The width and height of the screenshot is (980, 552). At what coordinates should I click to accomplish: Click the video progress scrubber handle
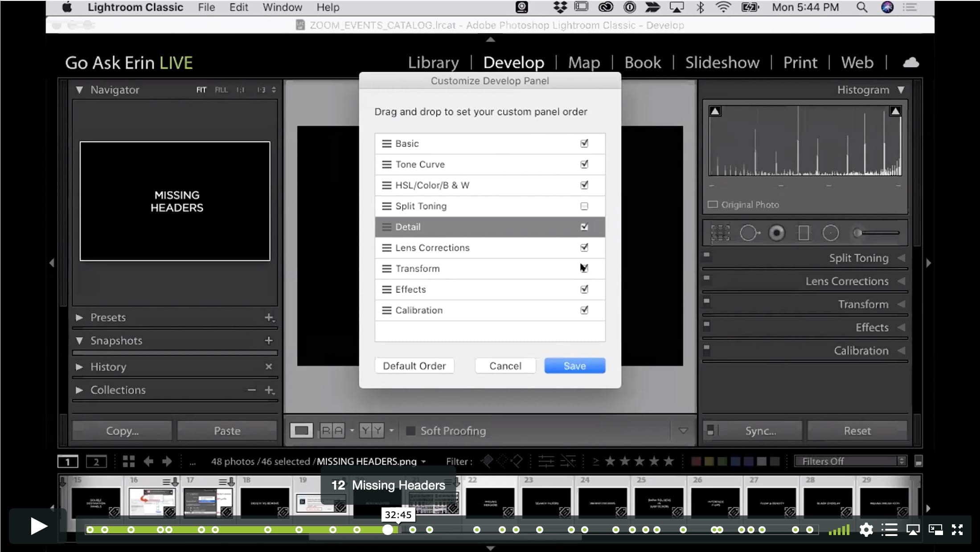point(388,530)
